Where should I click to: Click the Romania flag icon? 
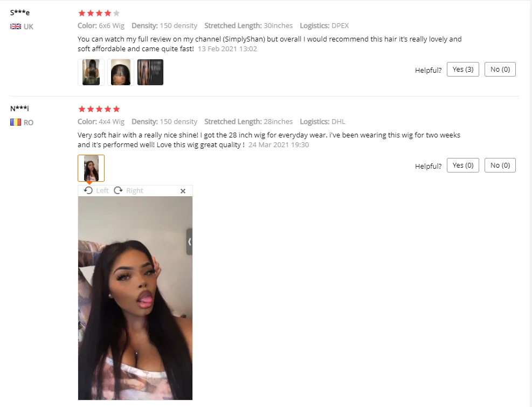tap(16, 122)
